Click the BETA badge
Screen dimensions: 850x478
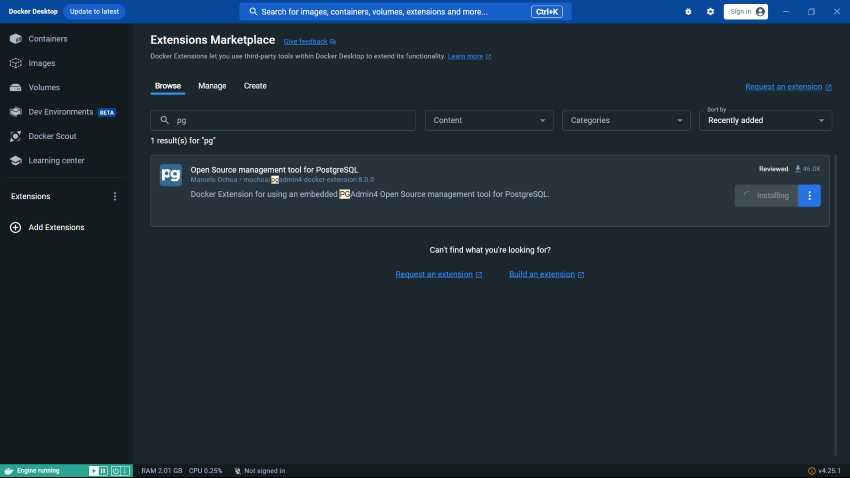pos(107,113)
